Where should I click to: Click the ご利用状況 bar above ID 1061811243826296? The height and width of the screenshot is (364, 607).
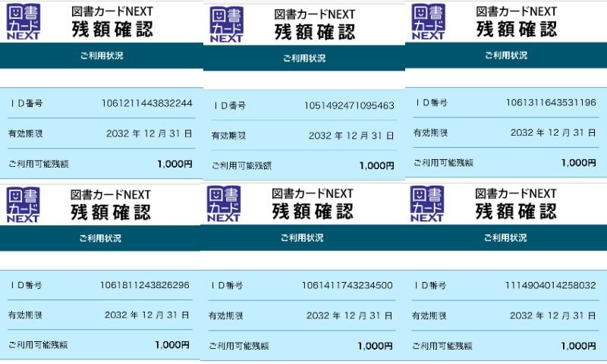pos(100,238)
